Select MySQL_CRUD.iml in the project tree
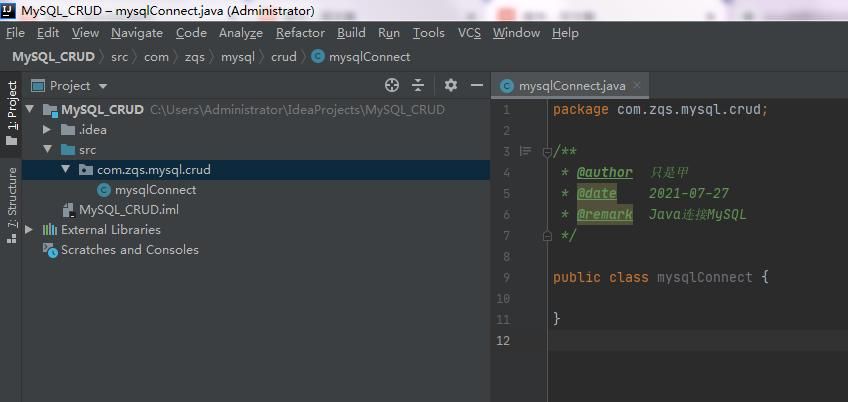The height and width of the screenshot is (402, 848). [x=128, y=210]
